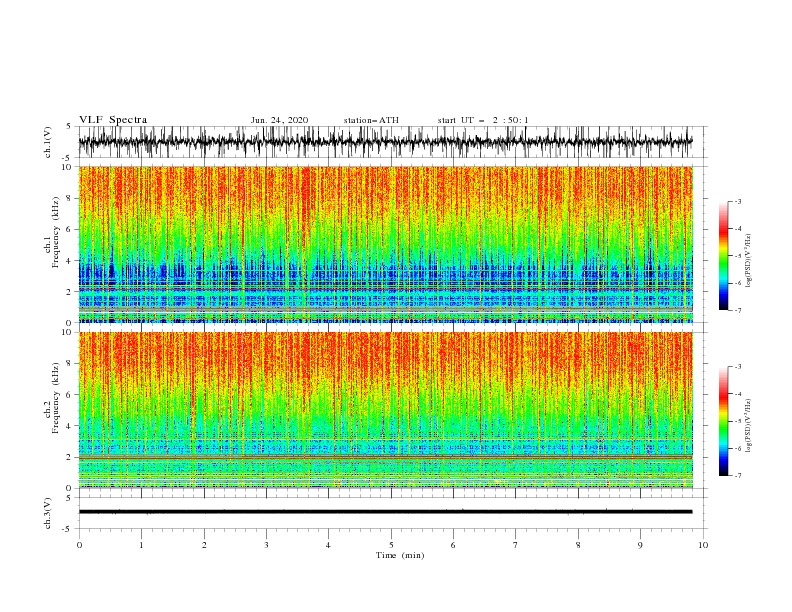This screenshot has height=612, width=792.
Task: Click the "7" tick on the time axis
Action: [x=516, y=545]
